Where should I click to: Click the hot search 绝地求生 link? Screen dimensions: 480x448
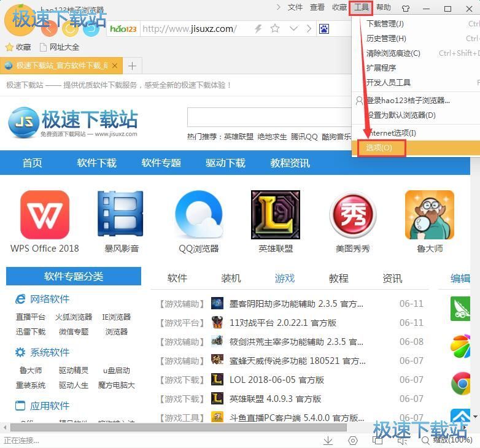(x=272, y=136)
